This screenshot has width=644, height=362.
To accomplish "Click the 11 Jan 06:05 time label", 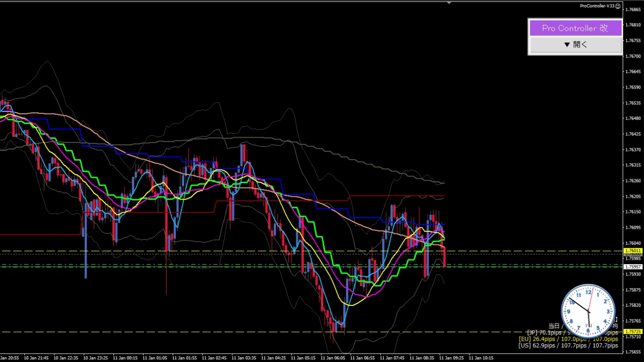I will pyautogui.click(x=333, y=358).
